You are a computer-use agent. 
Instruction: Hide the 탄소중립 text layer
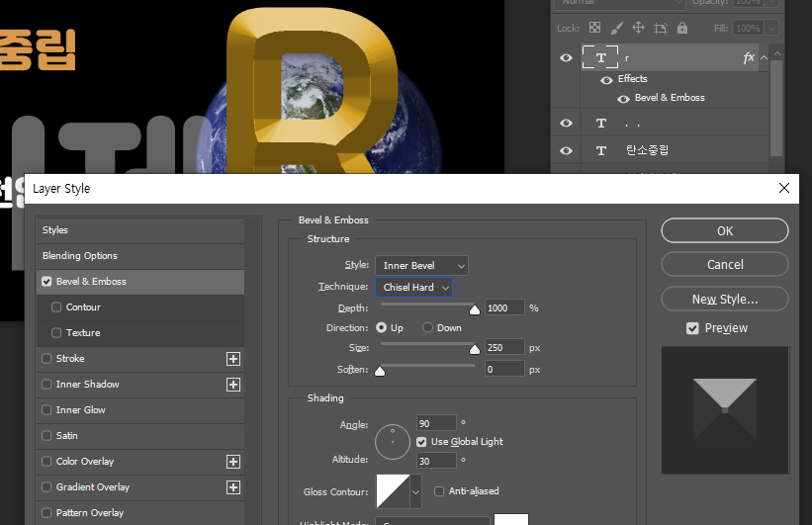[566, 150]
